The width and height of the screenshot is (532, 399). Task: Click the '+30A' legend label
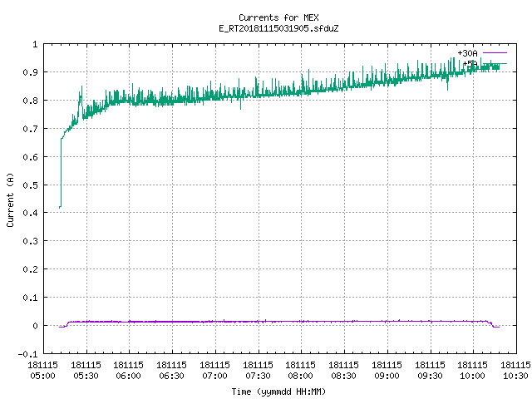pyautogui.click(x=467, y=53)
